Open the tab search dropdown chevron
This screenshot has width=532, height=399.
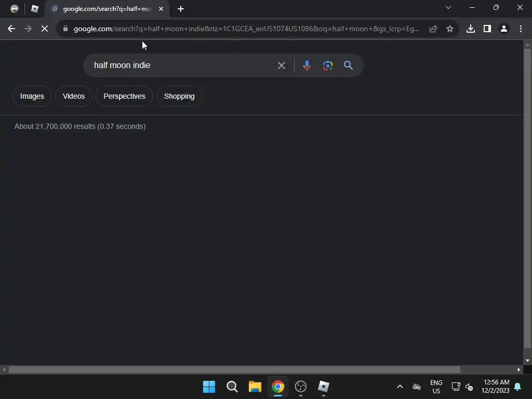[x=448, y=7]
